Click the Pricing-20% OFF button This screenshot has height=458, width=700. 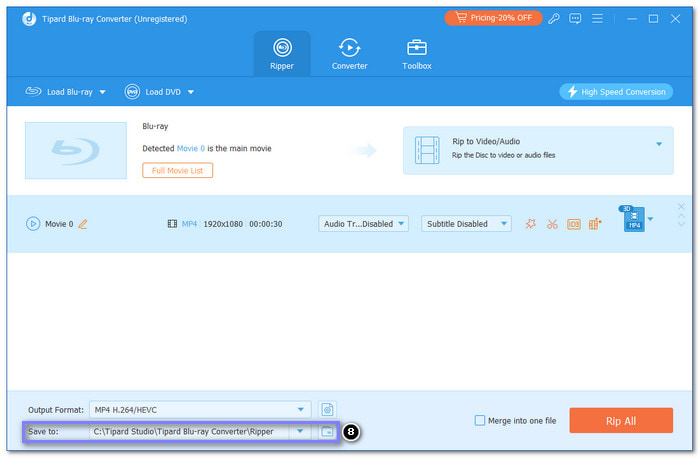pyautogui.click(x=493, y=18)
